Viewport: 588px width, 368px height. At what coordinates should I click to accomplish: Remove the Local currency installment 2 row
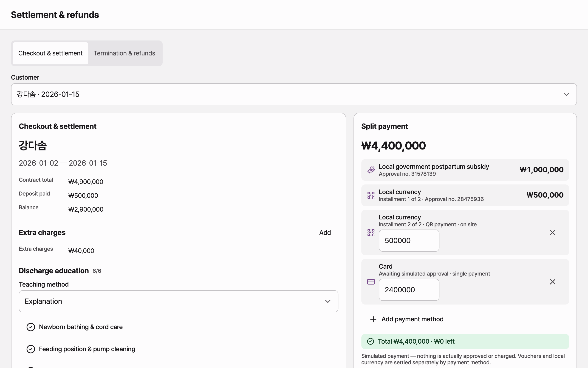pos(553,233)
